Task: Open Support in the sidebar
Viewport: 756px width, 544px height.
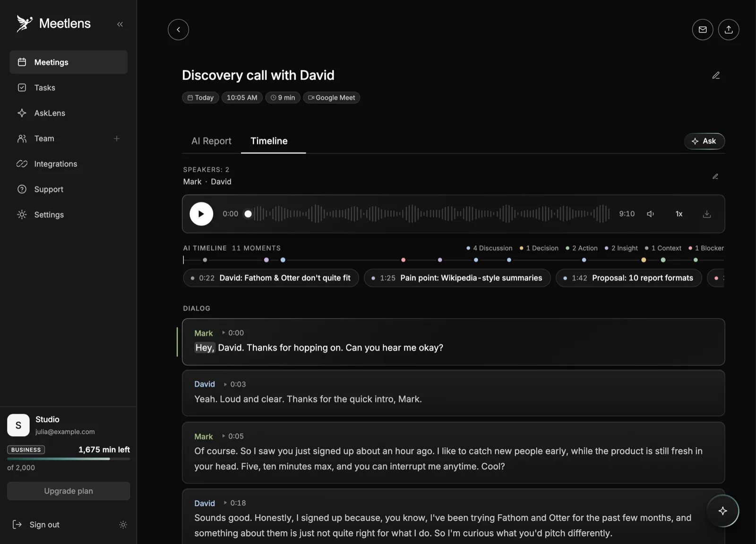Action: 69,189
